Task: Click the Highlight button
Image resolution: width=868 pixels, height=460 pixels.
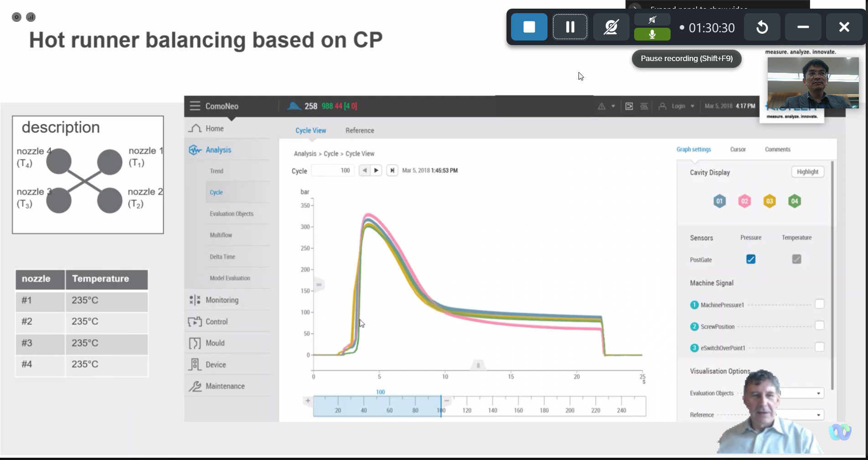Action: coord(807,172)
